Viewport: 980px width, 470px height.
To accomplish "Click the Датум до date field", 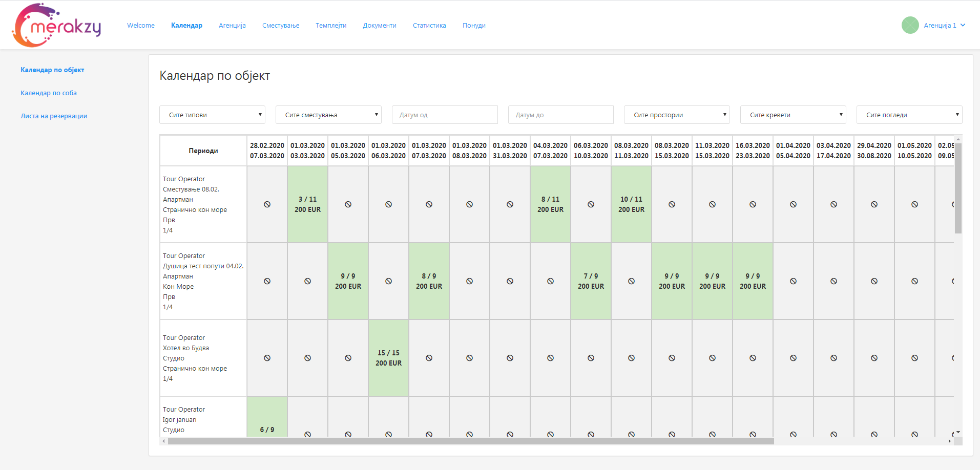I will pos(561,115).
